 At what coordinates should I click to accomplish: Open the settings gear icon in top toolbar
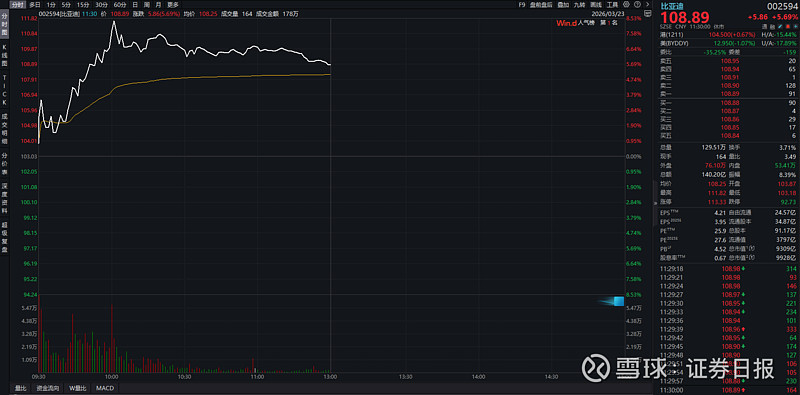point(626,5)
